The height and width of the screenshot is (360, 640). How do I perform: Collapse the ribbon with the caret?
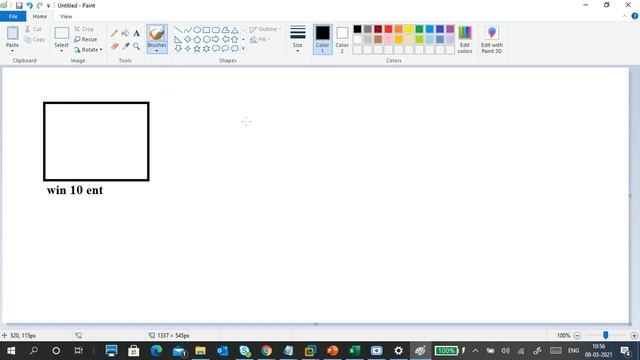pyautogui.click(x=624, y=16)
